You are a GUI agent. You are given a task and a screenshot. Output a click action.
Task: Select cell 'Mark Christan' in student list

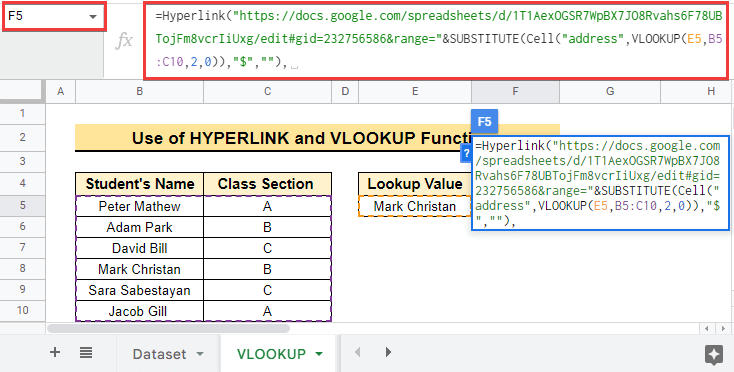[139, 270]
